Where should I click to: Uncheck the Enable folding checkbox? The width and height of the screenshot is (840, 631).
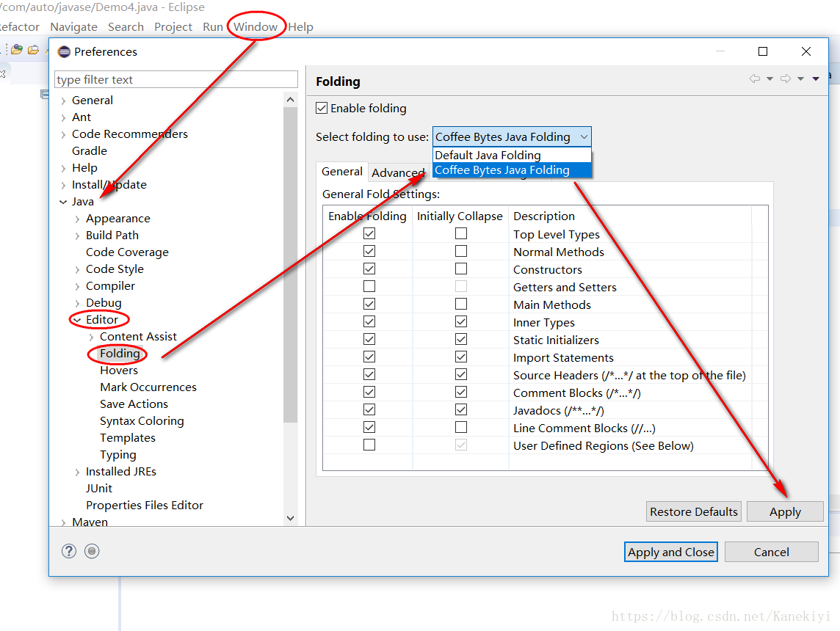[x=321, y=108]
